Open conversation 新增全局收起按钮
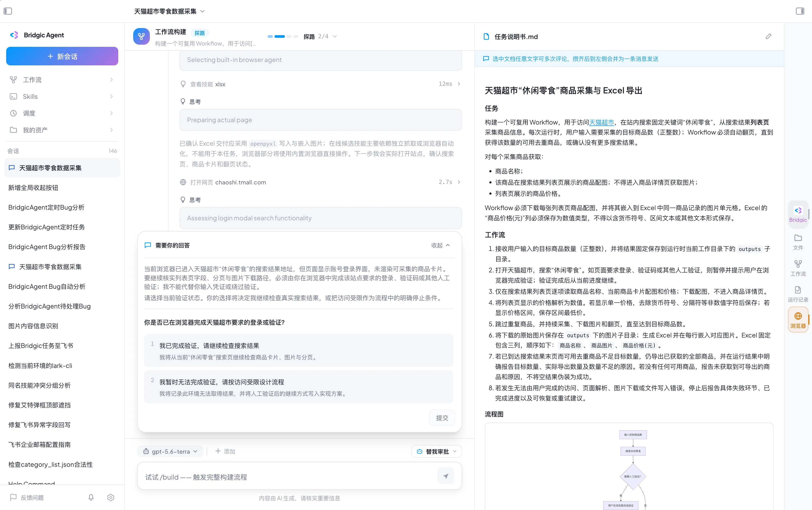This screenshot has width=812, height=510. (x=62, y=188)
